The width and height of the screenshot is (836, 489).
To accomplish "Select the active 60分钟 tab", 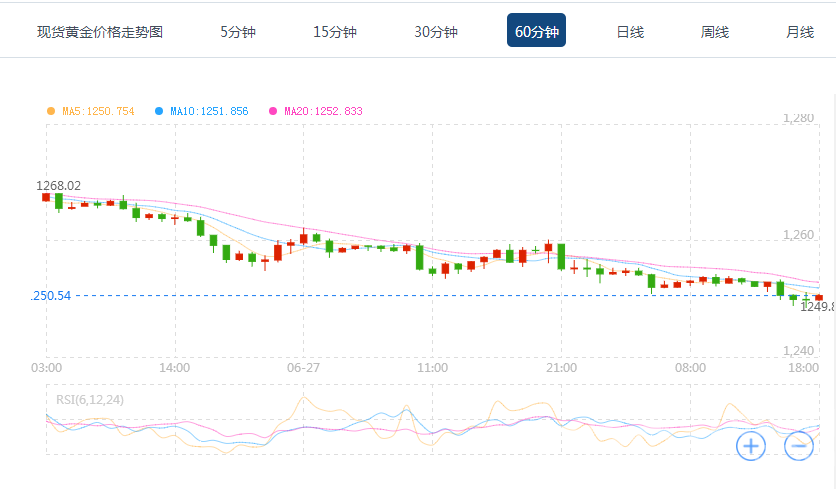I will pyautogui.click(x=537, y=32).
